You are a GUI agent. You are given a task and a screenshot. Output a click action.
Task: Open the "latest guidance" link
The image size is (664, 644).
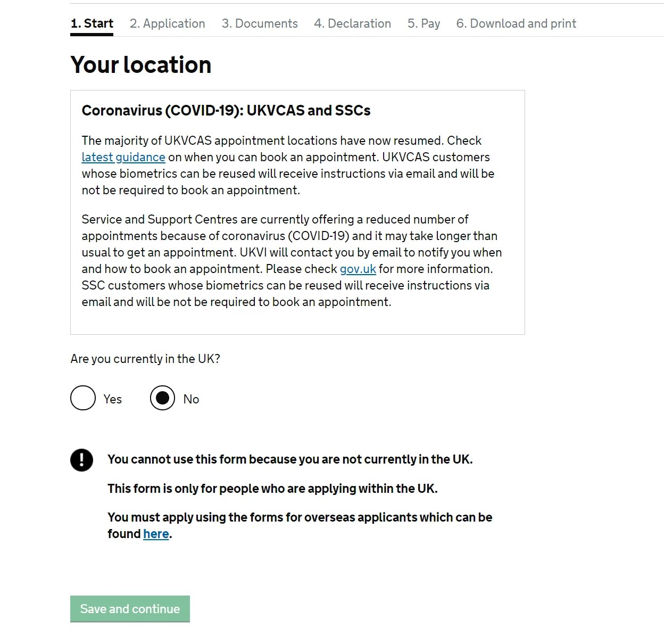click(123, 157)
